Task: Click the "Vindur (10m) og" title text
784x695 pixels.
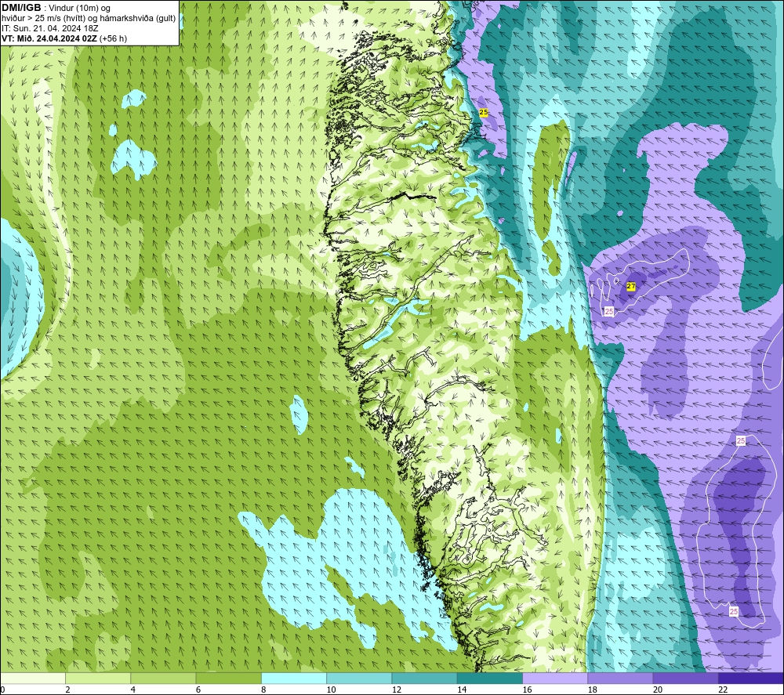Action: point(79,9)
